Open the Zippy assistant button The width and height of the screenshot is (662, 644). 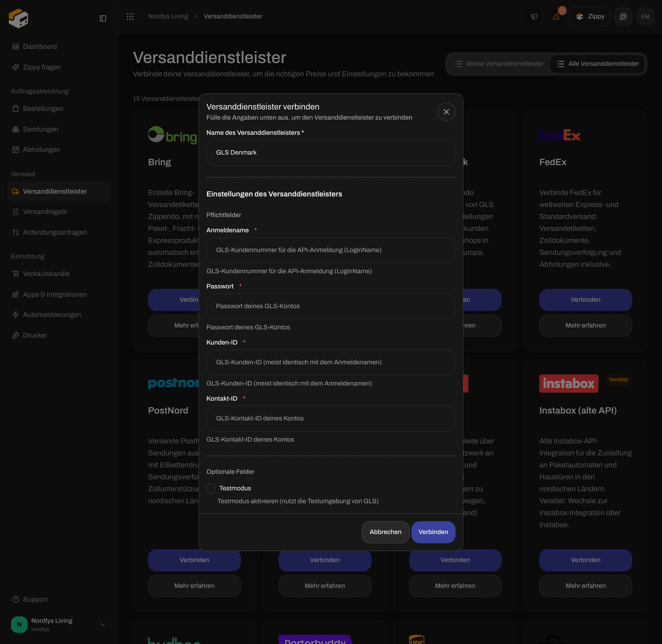pyautogui.click(x=590, y=17)
